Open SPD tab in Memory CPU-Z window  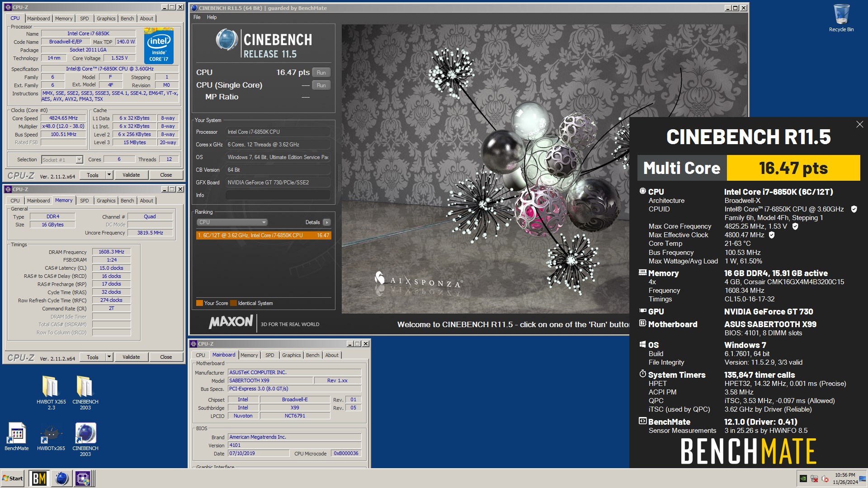[x=85, y=201]
